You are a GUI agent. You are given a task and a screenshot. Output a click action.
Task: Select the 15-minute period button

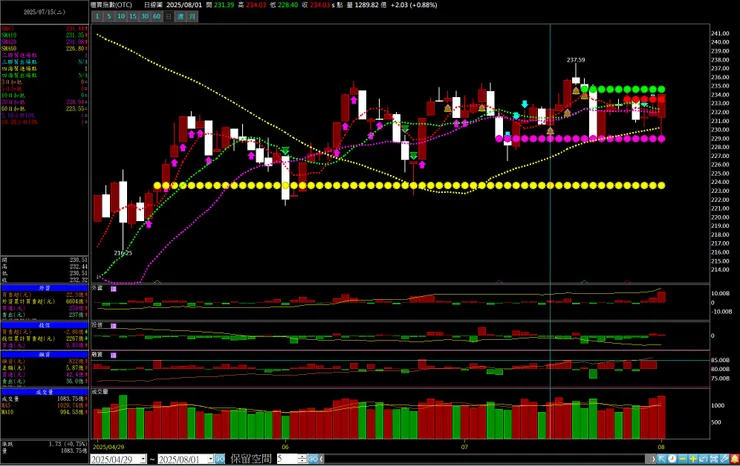pyautogui.click(x=133, y=16)
